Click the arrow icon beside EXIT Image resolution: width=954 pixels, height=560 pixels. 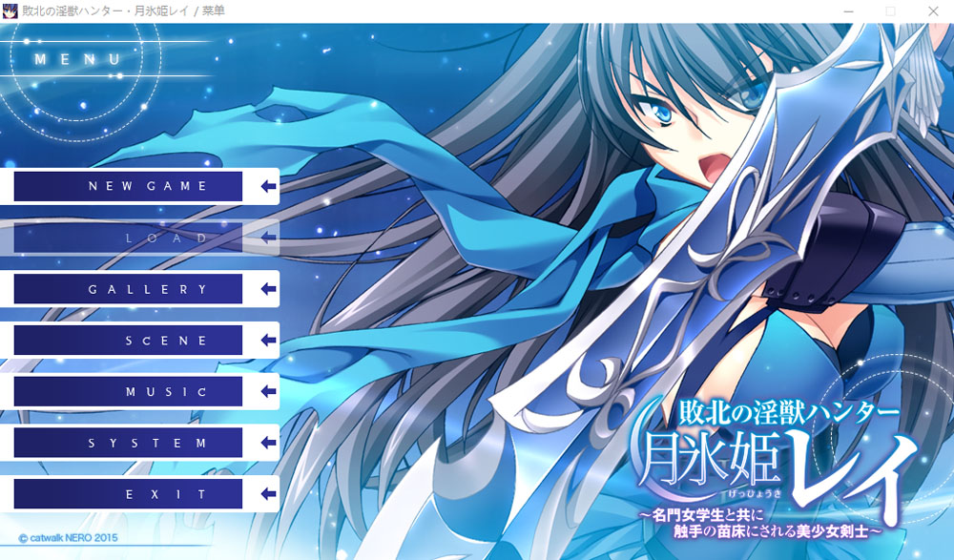267,494
